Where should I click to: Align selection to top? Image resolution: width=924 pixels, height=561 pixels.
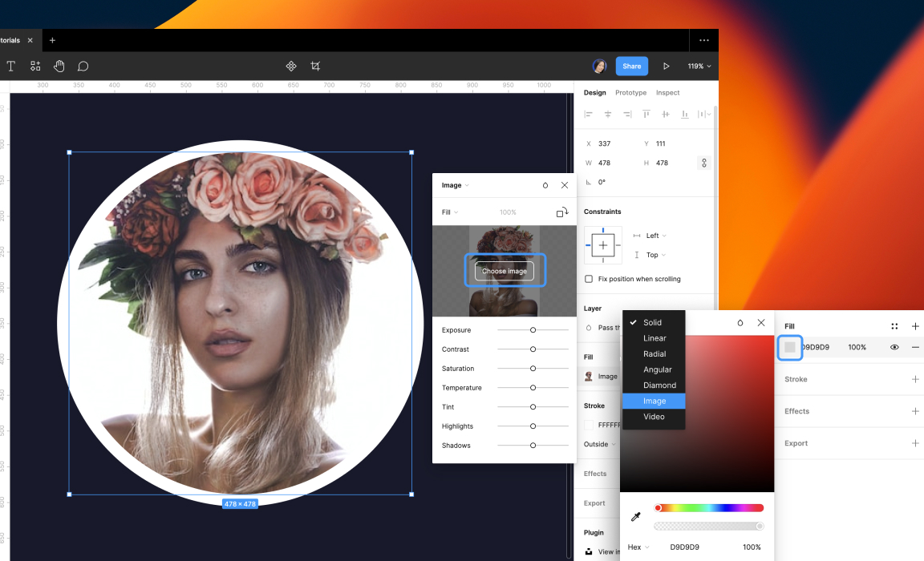(x=646, y=114)
